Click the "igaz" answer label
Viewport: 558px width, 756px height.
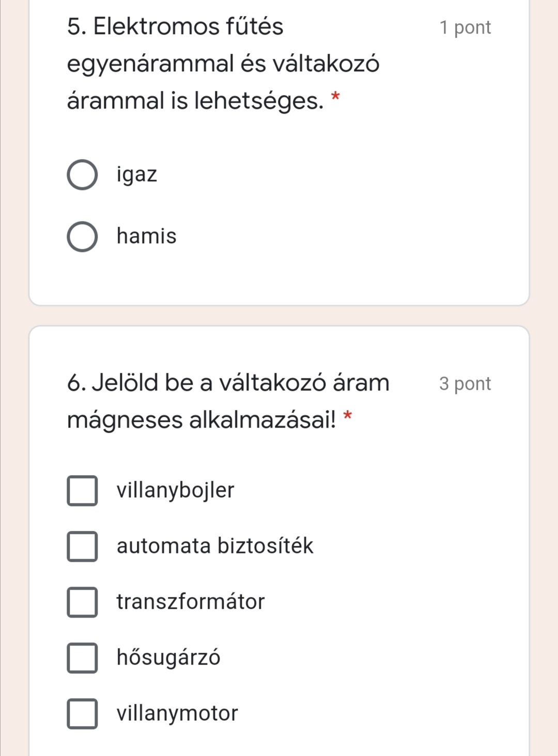click(x=137, y=175)
